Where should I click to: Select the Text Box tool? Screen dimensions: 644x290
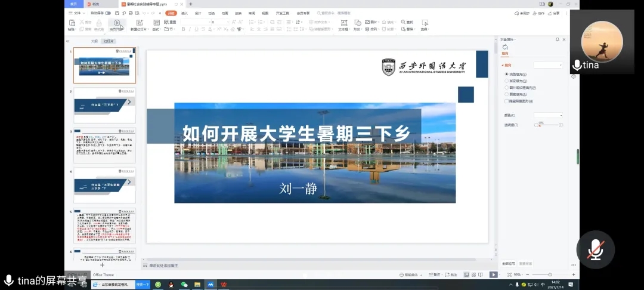tap(343, 23)
